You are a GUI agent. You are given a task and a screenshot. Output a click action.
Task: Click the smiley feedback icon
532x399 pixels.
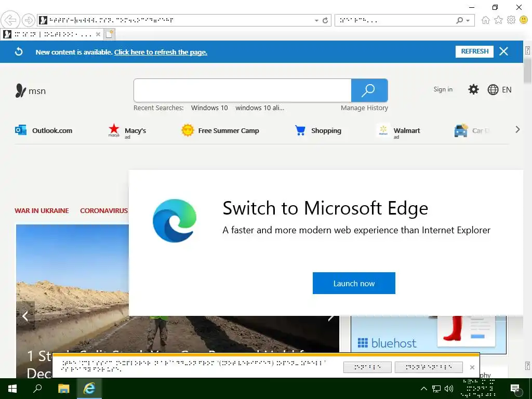pyautogui.click(x=524, y=20)
